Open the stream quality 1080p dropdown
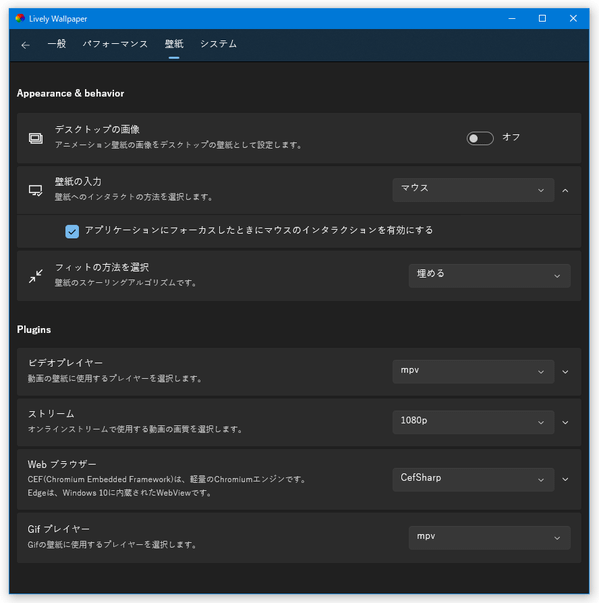 tap(473, 422)
